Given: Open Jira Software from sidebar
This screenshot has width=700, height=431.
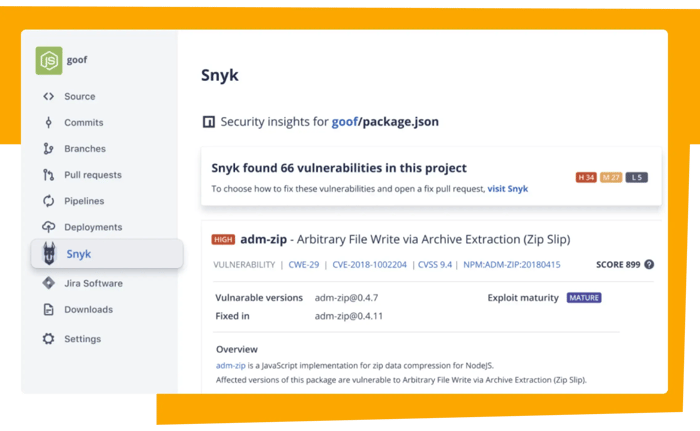Looking at the screenshot, I should (x=93, y=283).
